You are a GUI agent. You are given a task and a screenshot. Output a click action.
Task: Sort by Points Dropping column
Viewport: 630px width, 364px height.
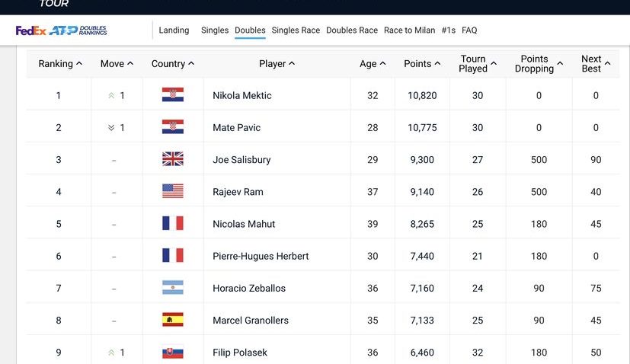pos(539,64)
